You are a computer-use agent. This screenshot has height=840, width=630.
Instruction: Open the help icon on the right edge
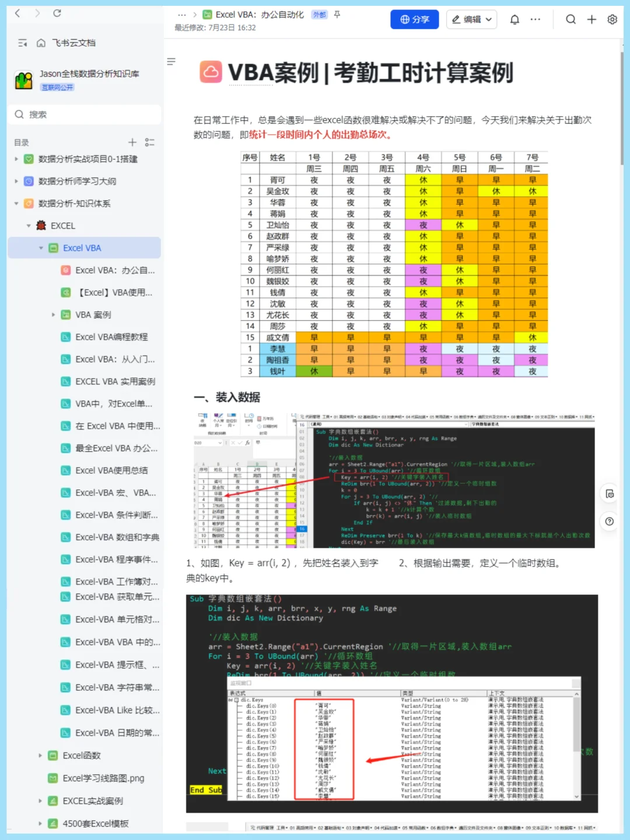tap(609, 521)
